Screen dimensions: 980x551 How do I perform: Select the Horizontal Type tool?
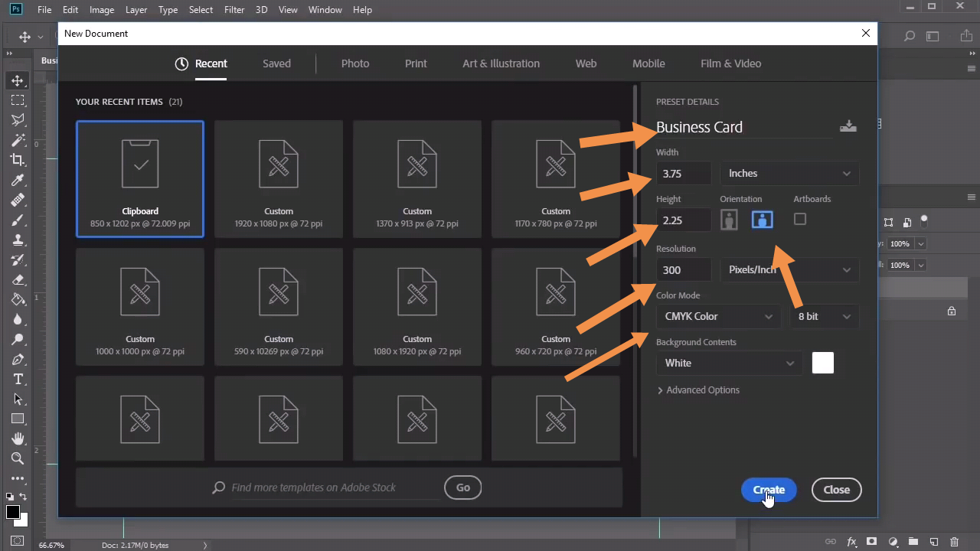[x=18, y=380]
